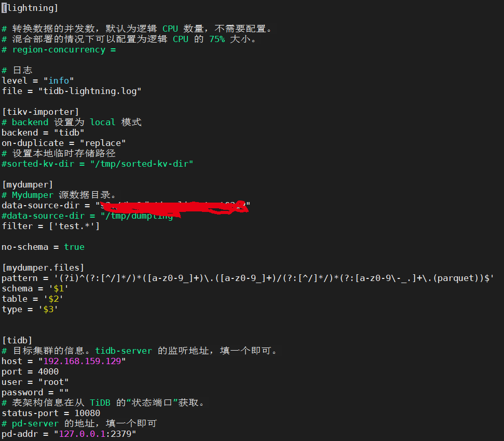Click the [tikv-importer] section header
Screen dimensions: 504x441
point(40,112)
